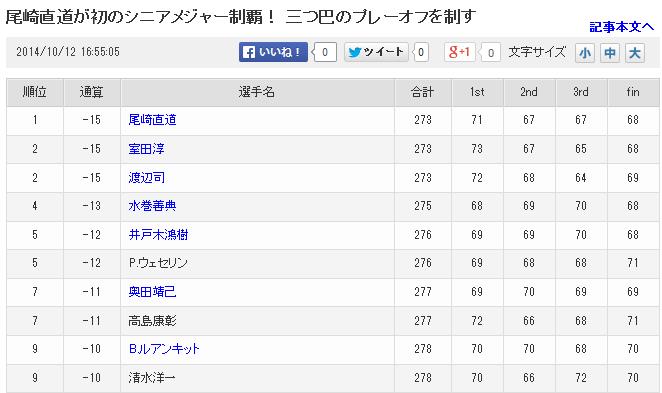Click the Google +1 share button
The width and height of the screenshot is (662, 393).
pyautogui.click(x=460, y=52)
